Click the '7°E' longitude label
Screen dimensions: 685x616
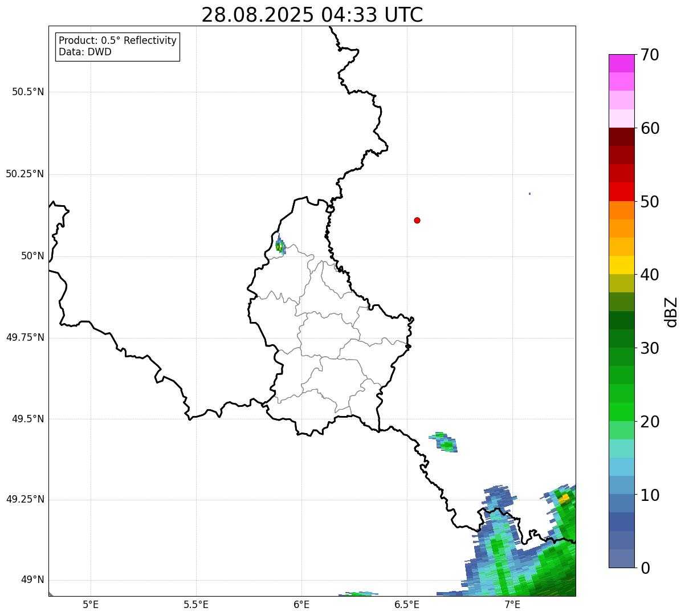pyautogui.click(x=512, y=605)
